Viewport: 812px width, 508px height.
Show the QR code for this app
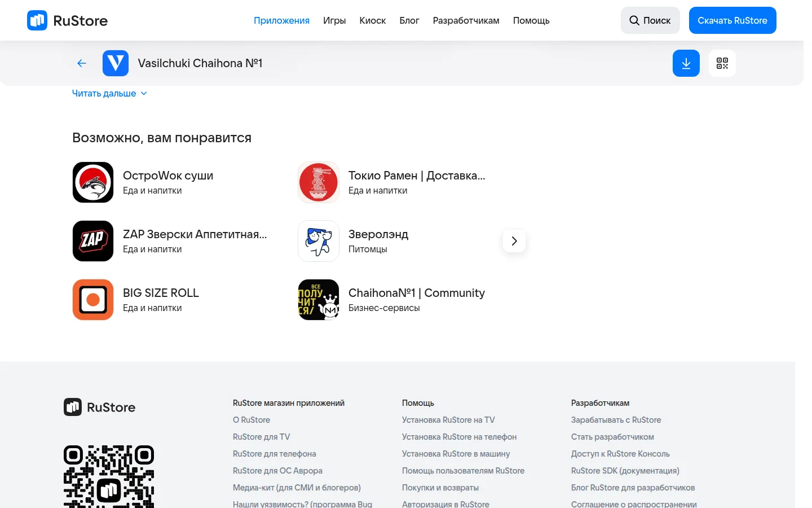pos(722,63)
